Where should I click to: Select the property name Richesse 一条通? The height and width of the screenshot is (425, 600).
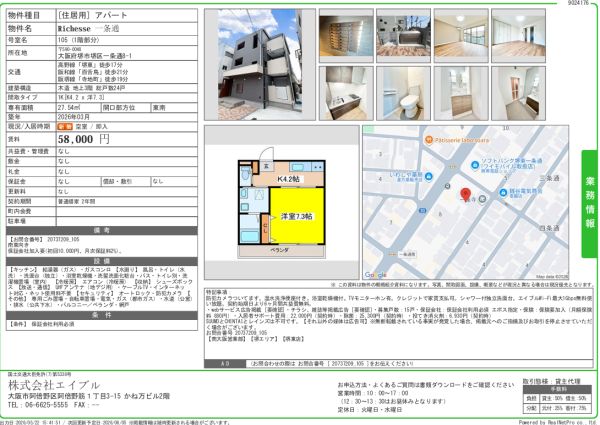click(88, 28)
